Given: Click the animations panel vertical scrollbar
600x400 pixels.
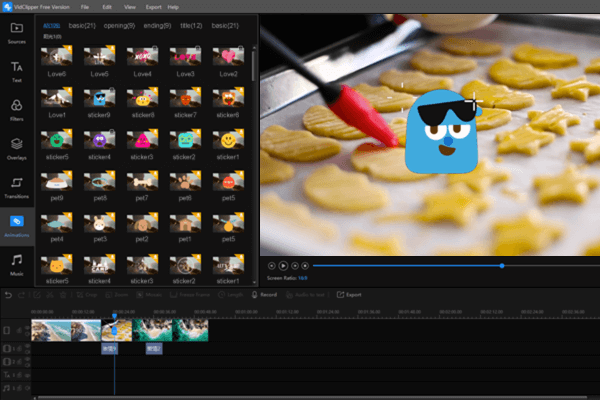Looking at the screenshot, I should (254, 65).
